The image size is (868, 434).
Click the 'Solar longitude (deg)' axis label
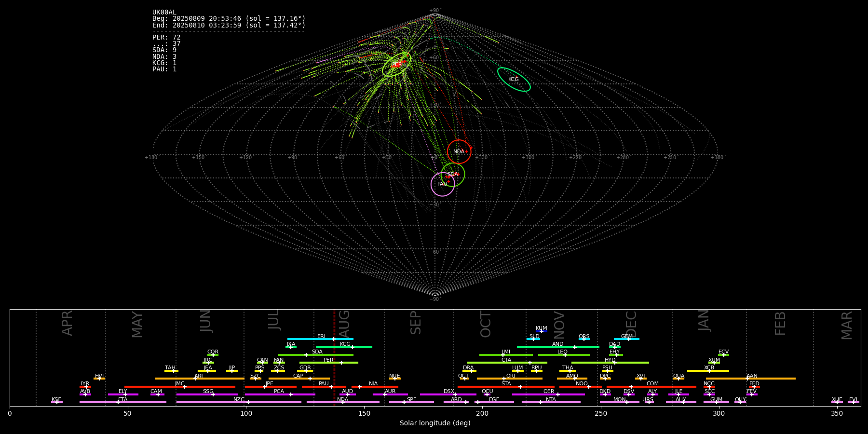pyautogui.click(x=435, y=423)
